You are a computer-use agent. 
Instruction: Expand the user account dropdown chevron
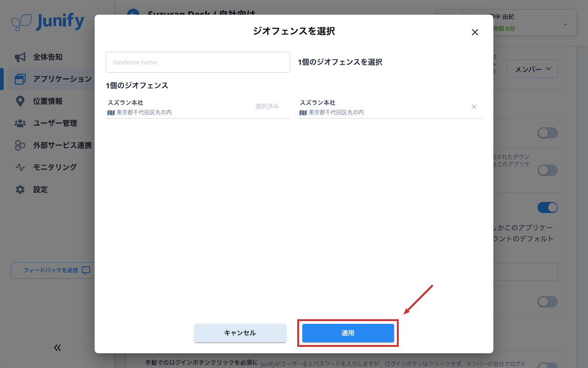(565, 24)
